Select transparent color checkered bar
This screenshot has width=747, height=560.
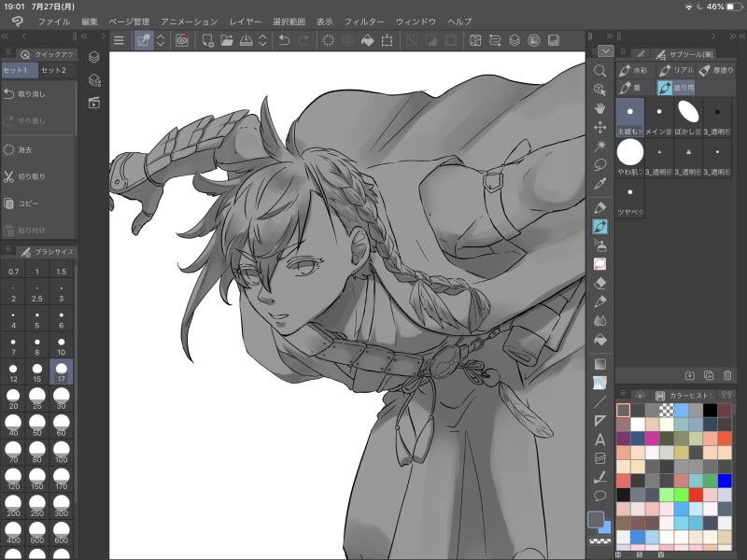599,541
